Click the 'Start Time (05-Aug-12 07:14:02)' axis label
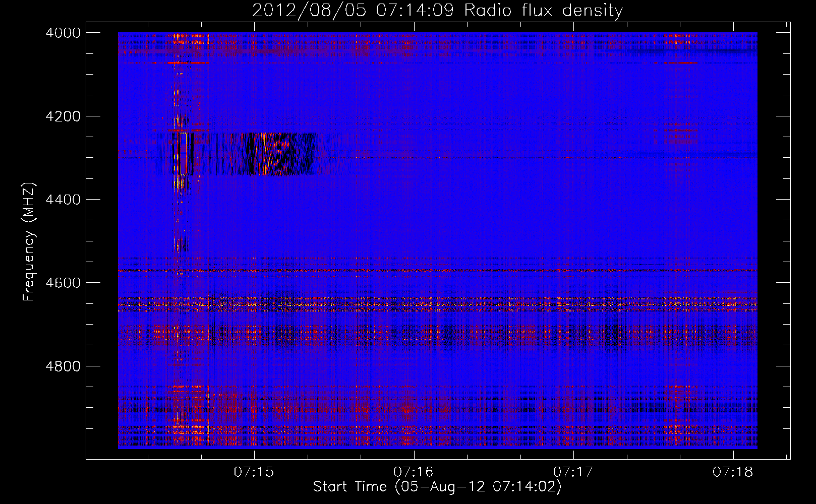Screen dimensions: 816x504 pos(437,487)
